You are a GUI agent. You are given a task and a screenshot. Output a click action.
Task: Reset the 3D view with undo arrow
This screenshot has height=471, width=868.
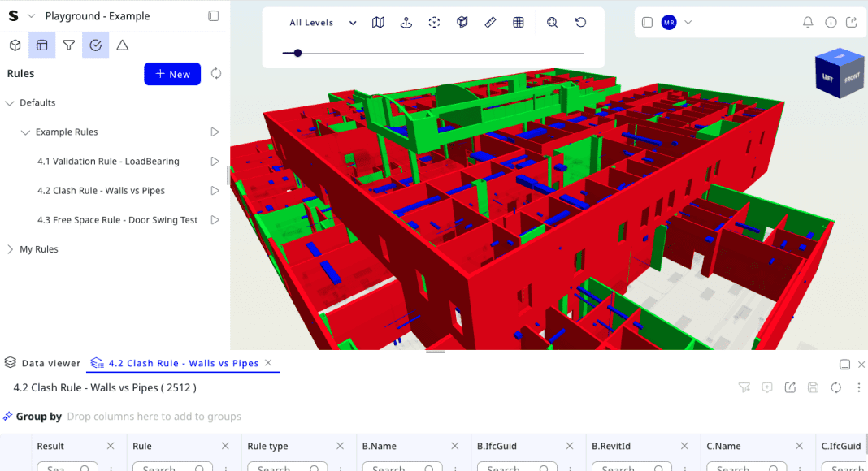tap(580, 23)
